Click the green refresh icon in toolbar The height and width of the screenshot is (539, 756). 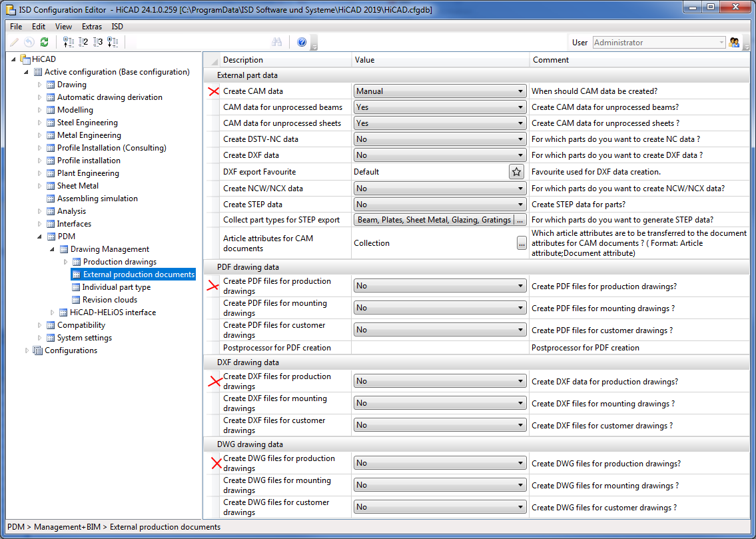click(x=44, y=42)
